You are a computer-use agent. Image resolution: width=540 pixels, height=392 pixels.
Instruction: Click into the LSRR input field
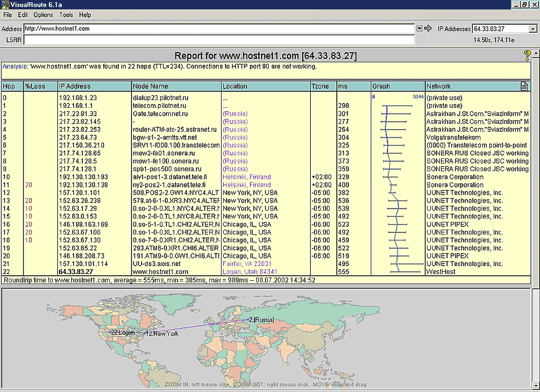[x=219, y=40]
